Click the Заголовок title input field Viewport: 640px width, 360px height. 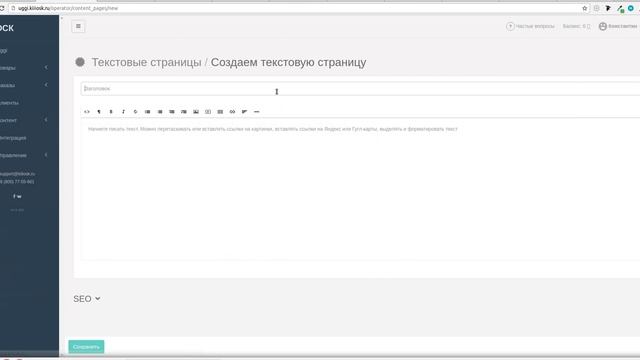click(360, 89)
